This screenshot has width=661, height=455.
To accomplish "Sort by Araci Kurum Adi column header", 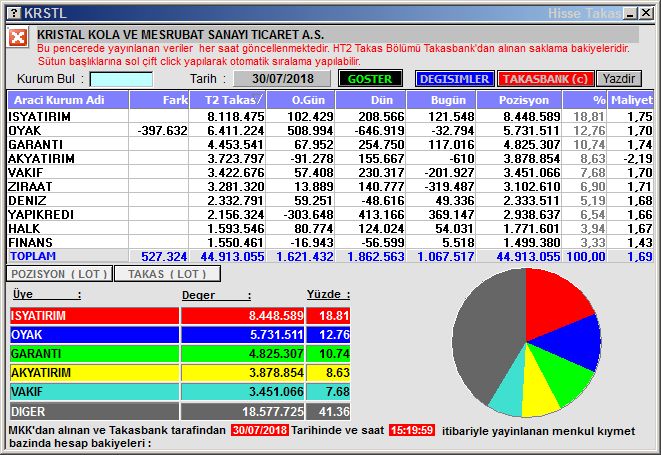I will point(68,100).
